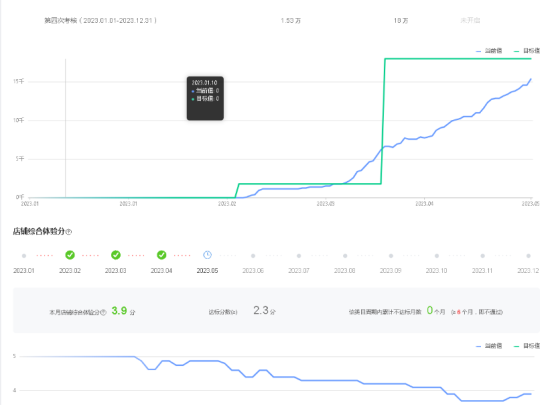Viewport: 550px width, 415px height.
Task: Click the 2023.01.10 chart tooltip box
Action: (205, 98)
